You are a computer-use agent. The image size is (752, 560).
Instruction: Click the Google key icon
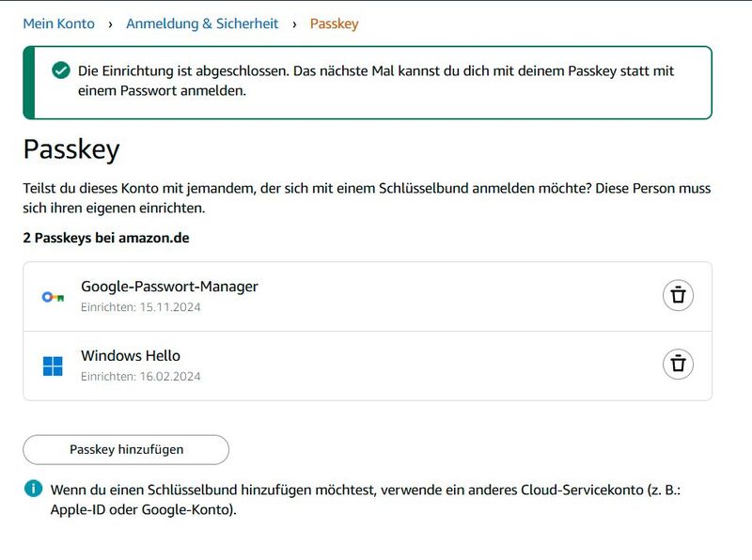tap(53, 297)
